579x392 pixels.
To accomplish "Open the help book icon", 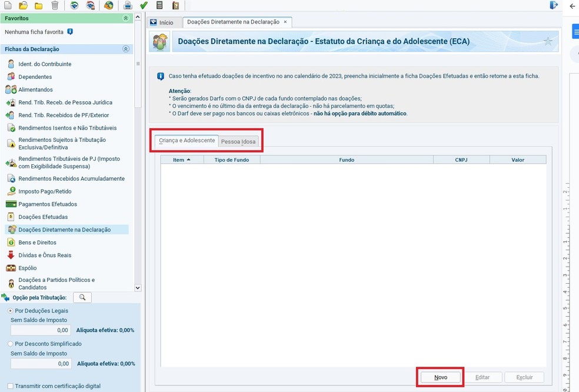I will pyautogui.click(x=175, y=5).
